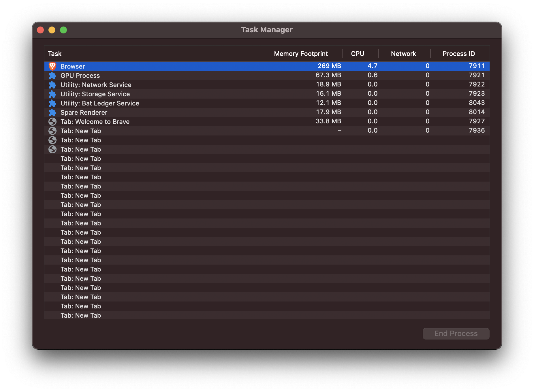Click process ID 7927
Screen dimensions: 534x392
pos(477,121)
